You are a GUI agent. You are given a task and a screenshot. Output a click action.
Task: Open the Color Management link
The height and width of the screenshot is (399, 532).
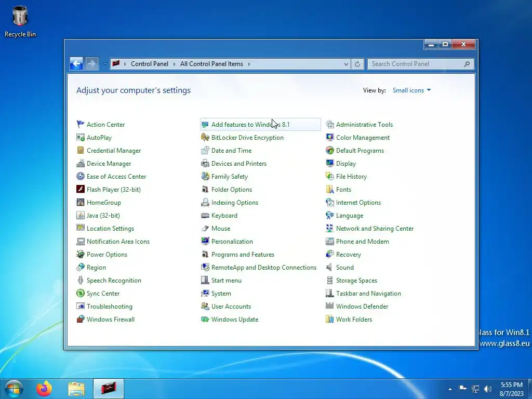[x=363, y=137]
